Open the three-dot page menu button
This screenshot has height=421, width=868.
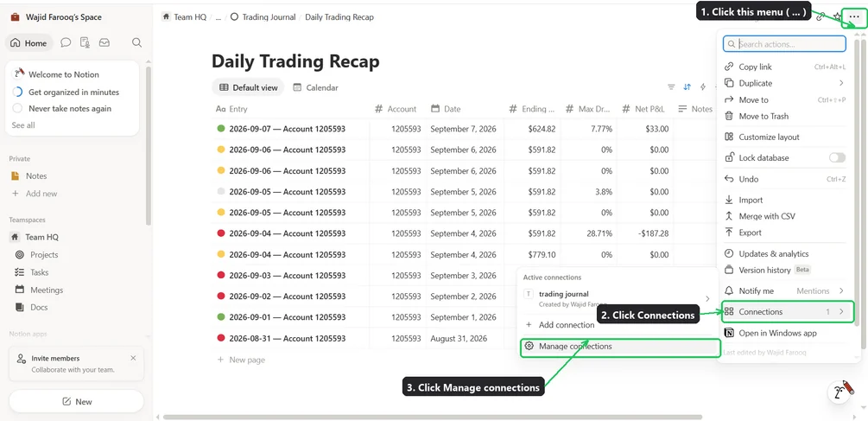853,17
